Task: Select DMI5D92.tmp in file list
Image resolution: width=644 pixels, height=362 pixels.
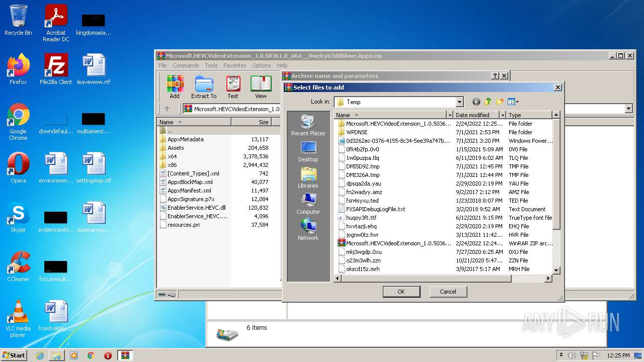Action: pyautogui.click(x=363, y=166)
